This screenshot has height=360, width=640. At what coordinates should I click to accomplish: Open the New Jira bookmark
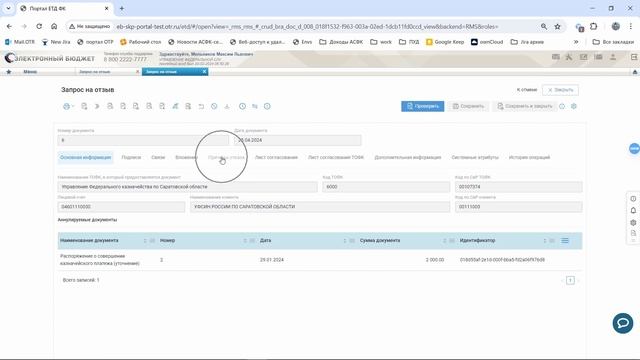(56, 42)
